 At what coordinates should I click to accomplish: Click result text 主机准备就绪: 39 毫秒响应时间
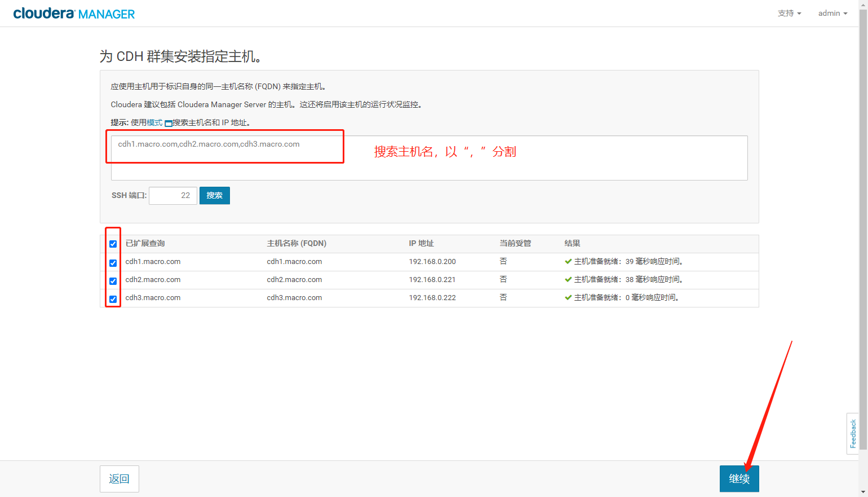coord(628,262)
